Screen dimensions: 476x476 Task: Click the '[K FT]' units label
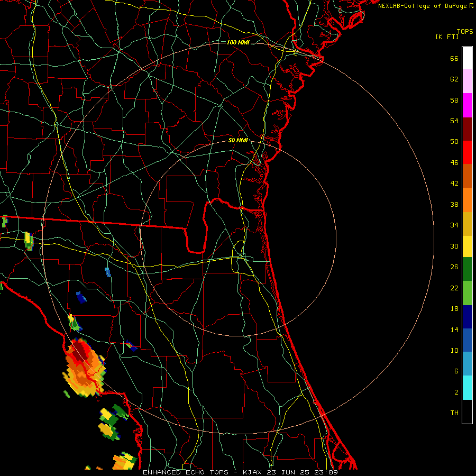coord(447,37)
